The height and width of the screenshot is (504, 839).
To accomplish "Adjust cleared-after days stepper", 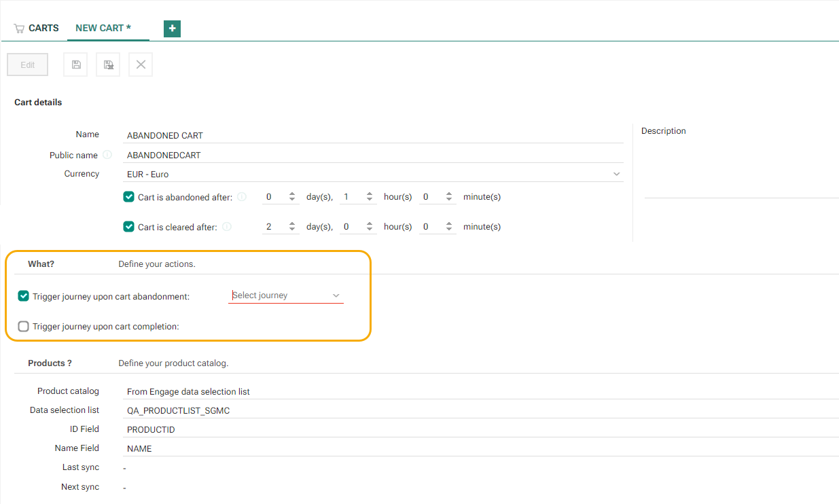I will click(x=292, y=227).
